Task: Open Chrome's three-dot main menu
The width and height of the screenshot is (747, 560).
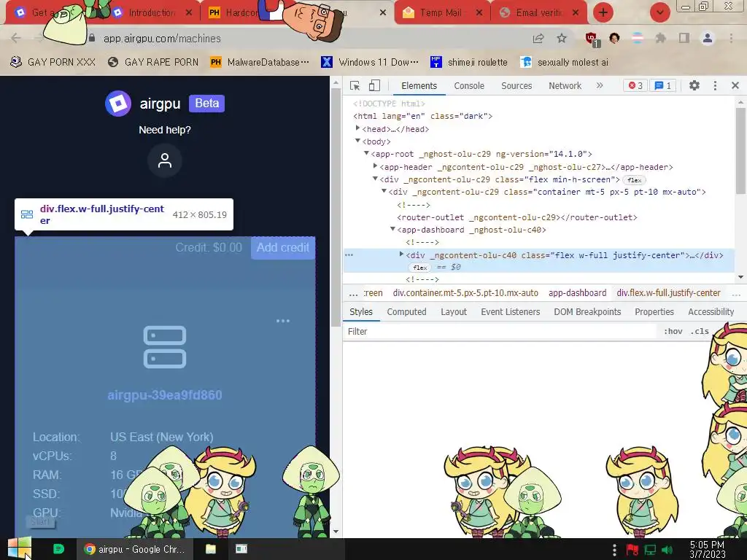Action: (731, 38)
